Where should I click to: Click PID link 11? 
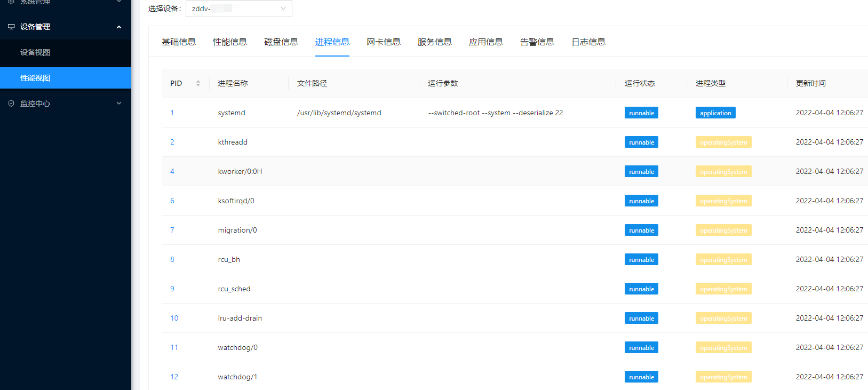point(174,347)
